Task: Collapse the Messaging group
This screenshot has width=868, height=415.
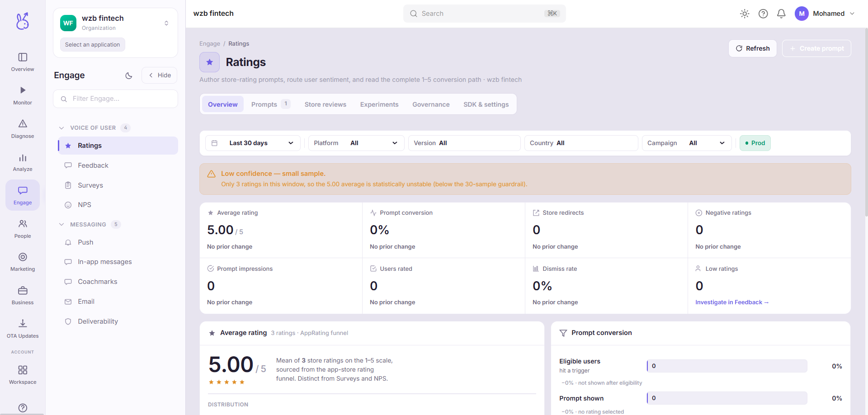Action: click(x=89, y=224)
